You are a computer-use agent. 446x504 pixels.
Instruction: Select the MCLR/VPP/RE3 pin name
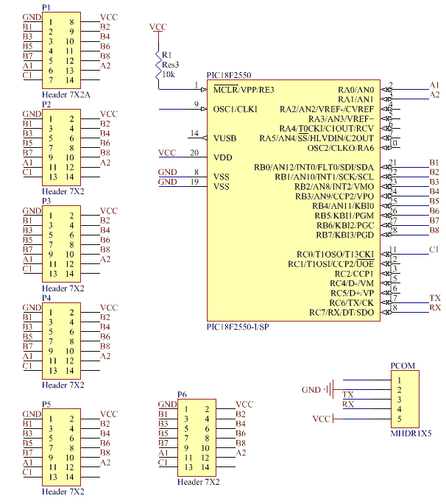[x=244, y=90]
